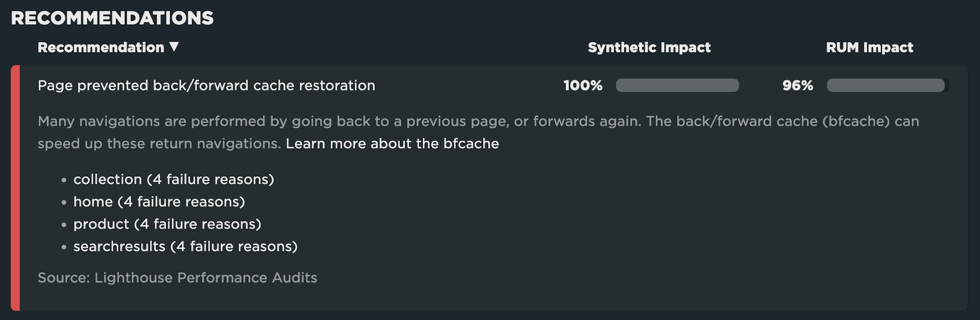Click the Synthetic Impact progress bar
The height and width of the screenshot is (320, 980).
(x=677, y=85)
